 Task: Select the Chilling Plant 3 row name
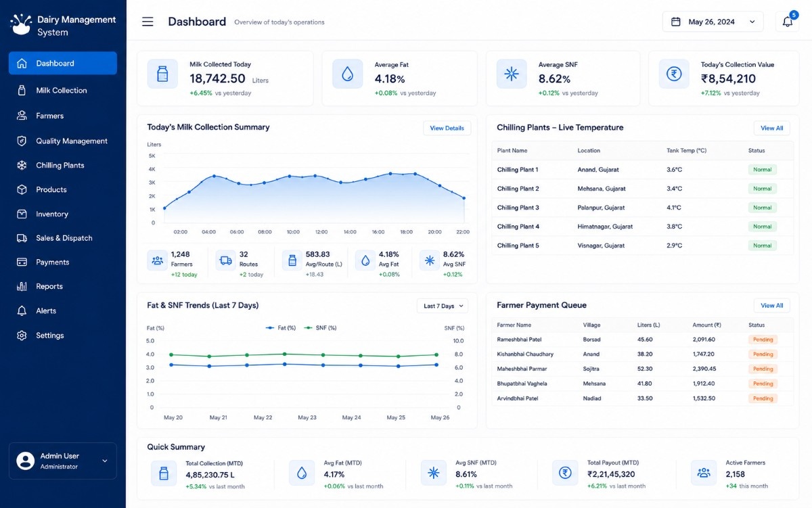click(518, 208)
